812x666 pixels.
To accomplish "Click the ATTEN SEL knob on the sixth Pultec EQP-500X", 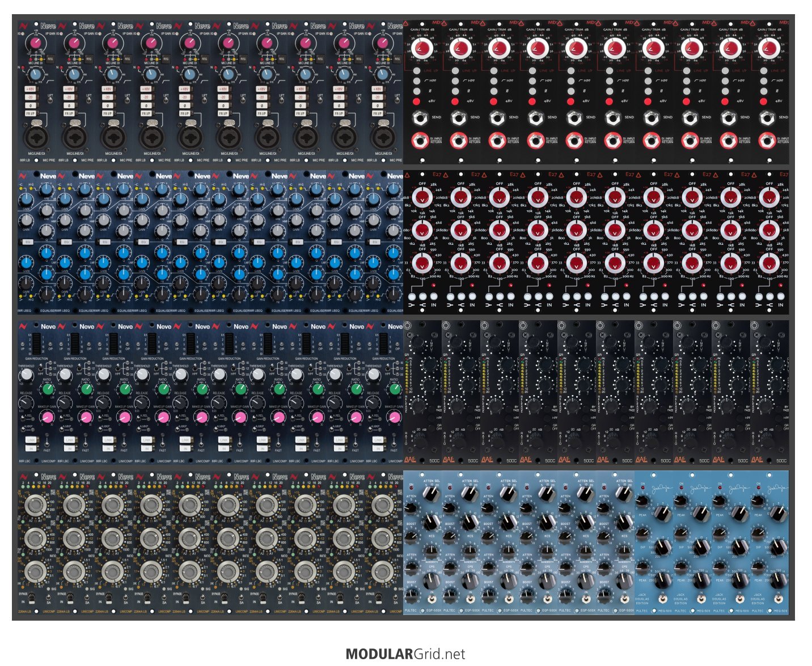I will point(624,494).
